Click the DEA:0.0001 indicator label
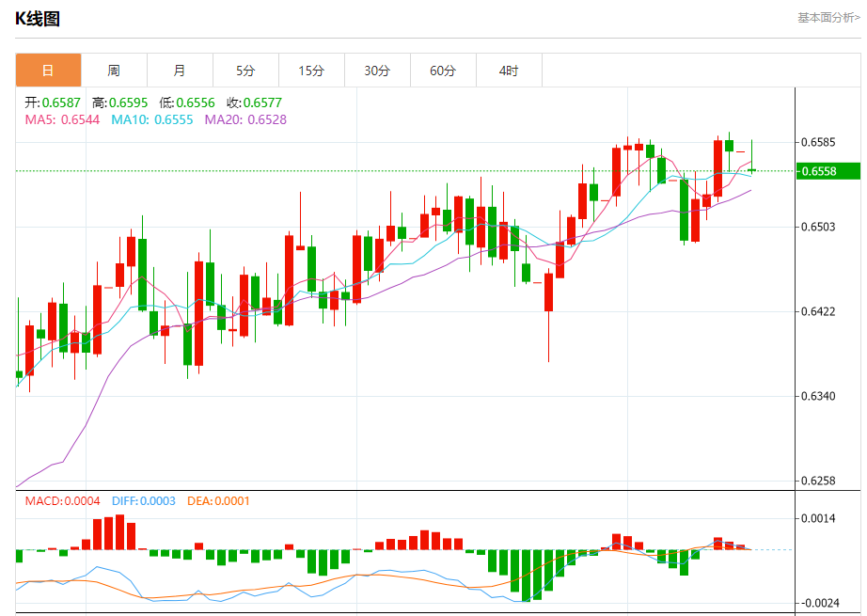Image resolution: width=867 pixels, height=616 pixels. (218, 501)
